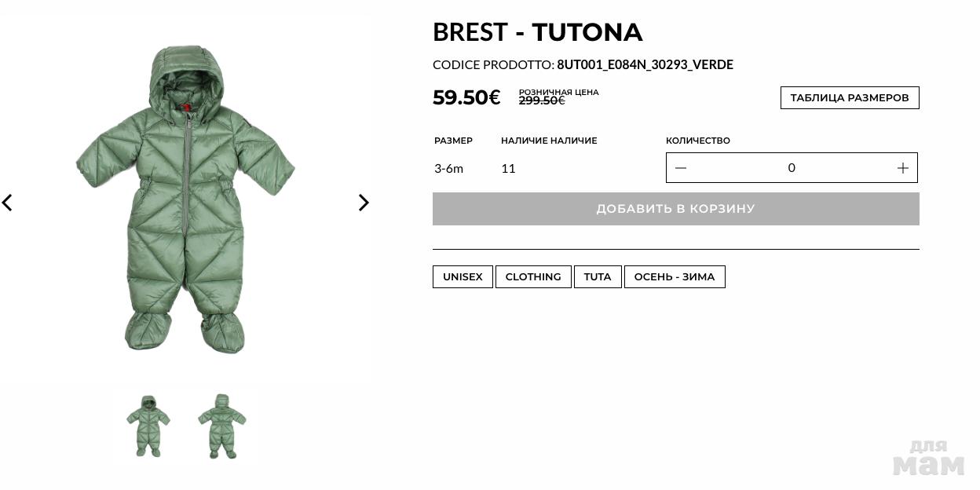Open the ОСЕНЬ - ЗИМА season tag

coord(674,276)
